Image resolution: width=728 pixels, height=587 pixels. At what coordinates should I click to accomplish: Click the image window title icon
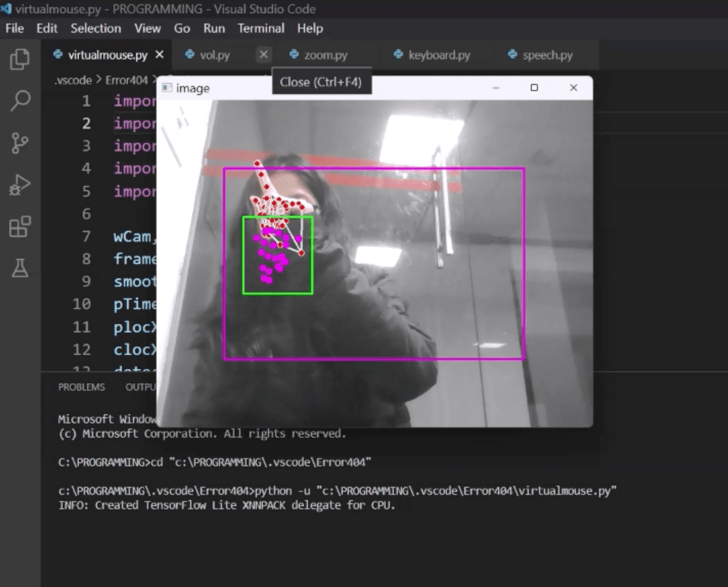click(x=167, y=88)
